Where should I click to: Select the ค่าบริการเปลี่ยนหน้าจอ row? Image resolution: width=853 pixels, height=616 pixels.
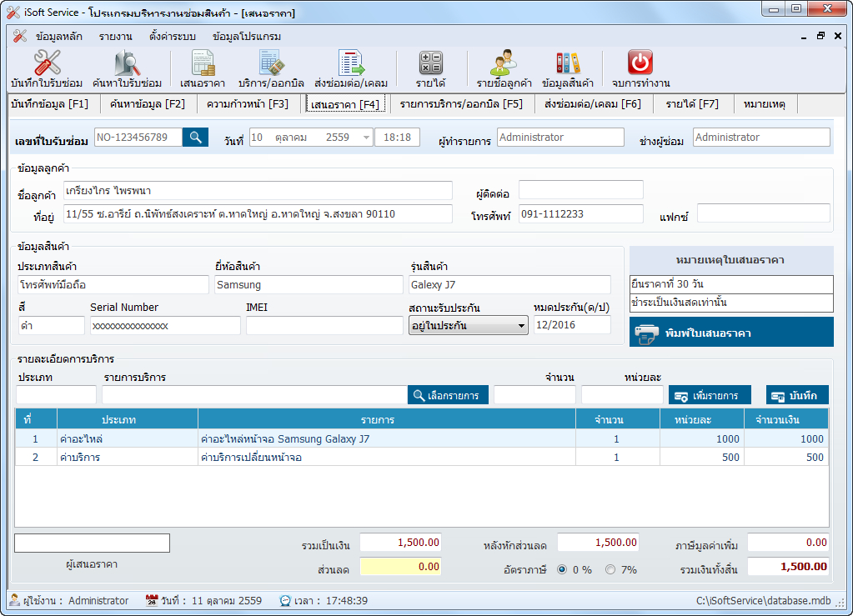coord(422,458)
